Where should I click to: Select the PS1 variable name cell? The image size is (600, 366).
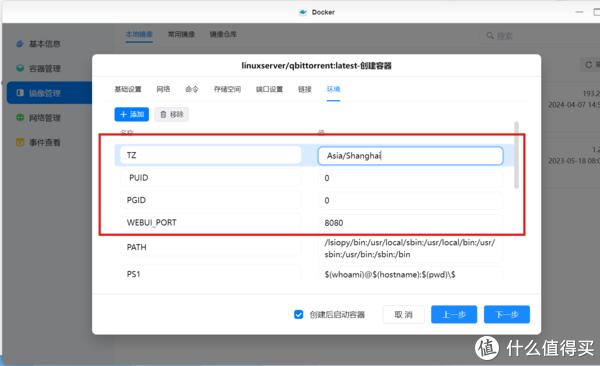[210, 274]
